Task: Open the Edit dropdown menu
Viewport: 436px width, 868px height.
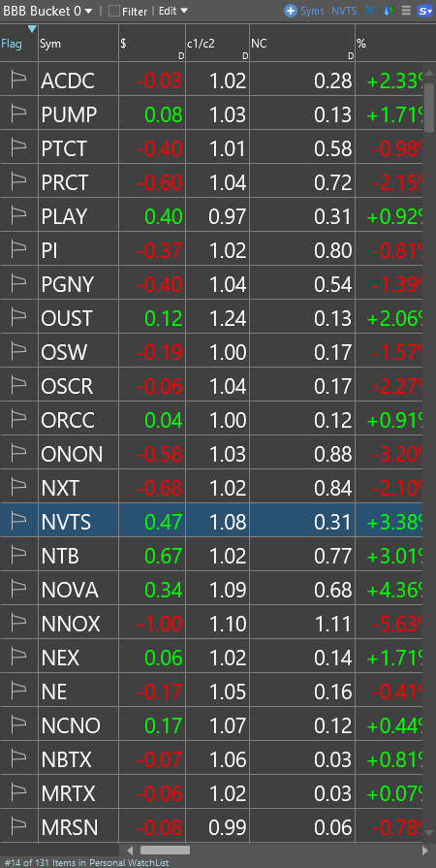Action: 173,11
